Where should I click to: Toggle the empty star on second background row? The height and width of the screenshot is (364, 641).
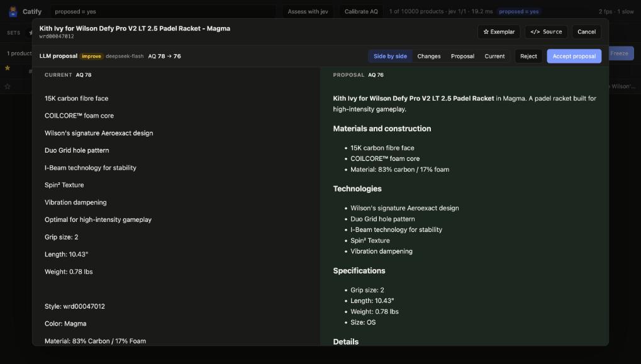coord(8,86)
